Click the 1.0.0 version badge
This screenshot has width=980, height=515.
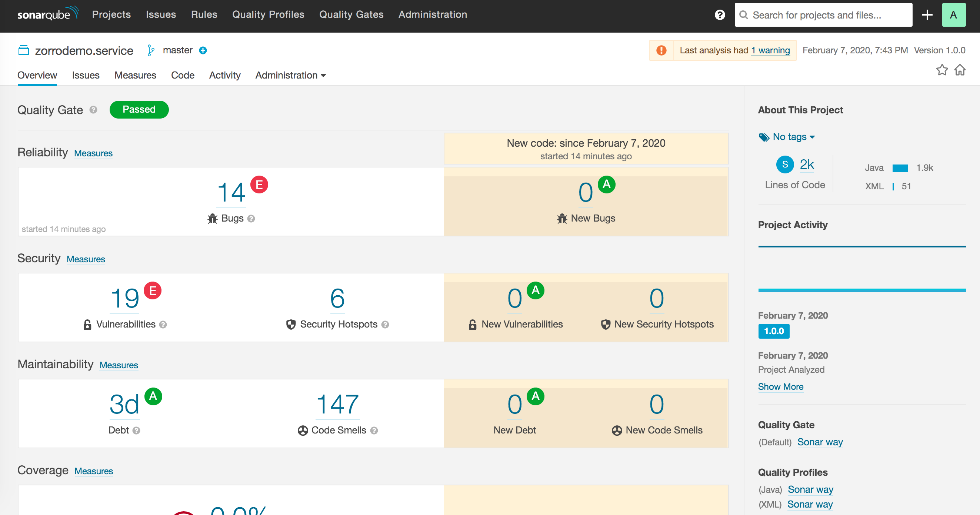point(774,331)
